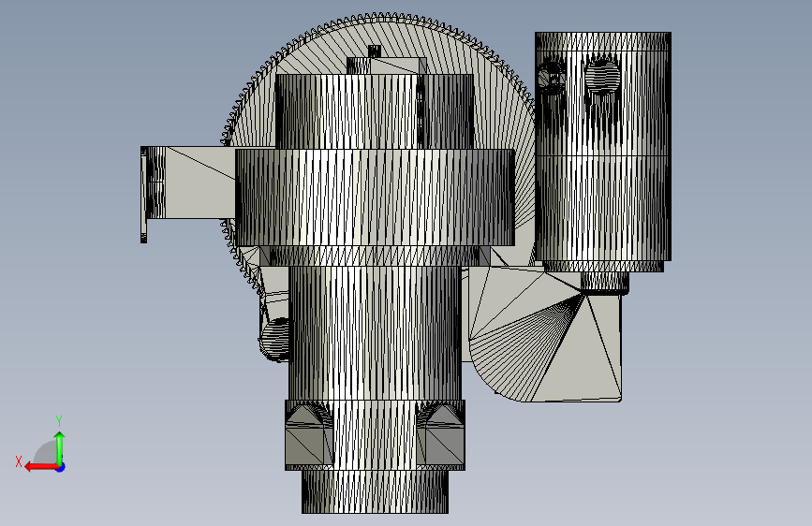812x526 pixels.
Task: Click the red X axis arrow of triad
Action: tap(40, 467)
